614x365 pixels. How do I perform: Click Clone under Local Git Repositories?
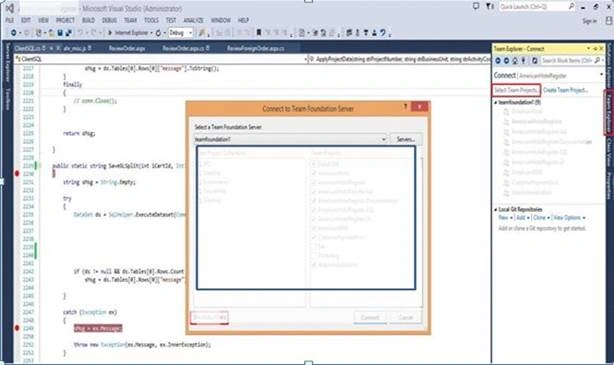click(539, 218)
